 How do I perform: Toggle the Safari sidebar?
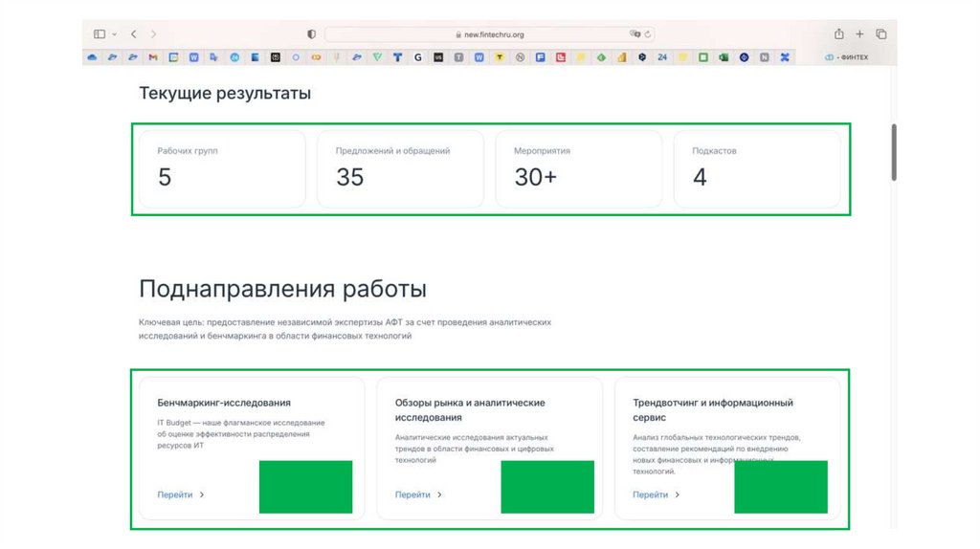point(100,33)
